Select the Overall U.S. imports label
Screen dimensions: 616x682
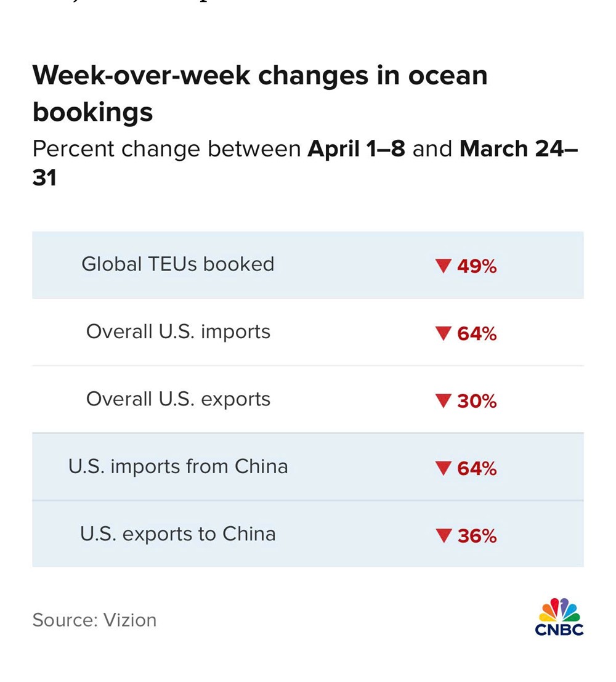tap(178, 332)
